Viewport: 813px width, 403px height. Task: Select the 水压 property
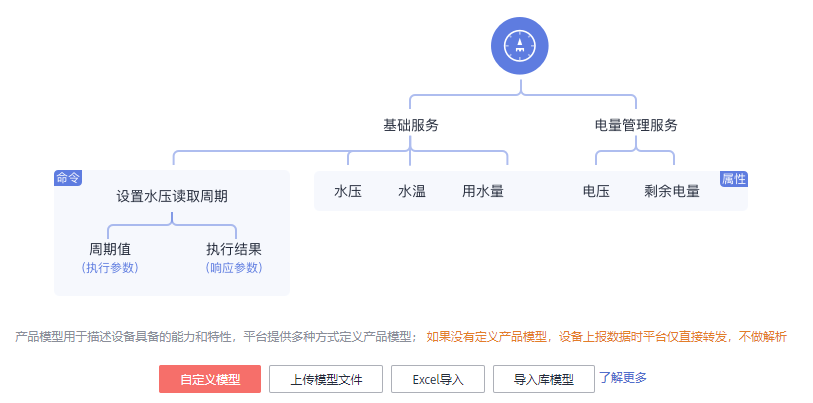348,191
